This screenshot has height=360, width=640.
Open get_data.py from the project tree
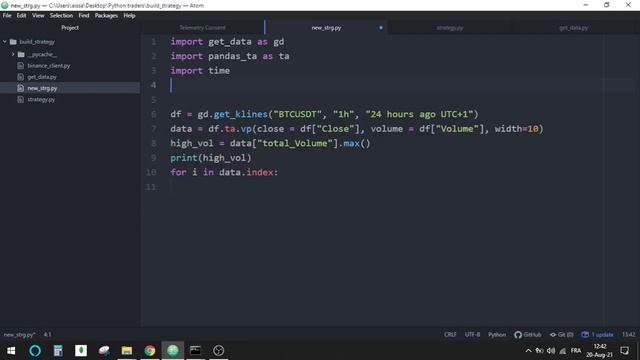(x=42, y=77)
